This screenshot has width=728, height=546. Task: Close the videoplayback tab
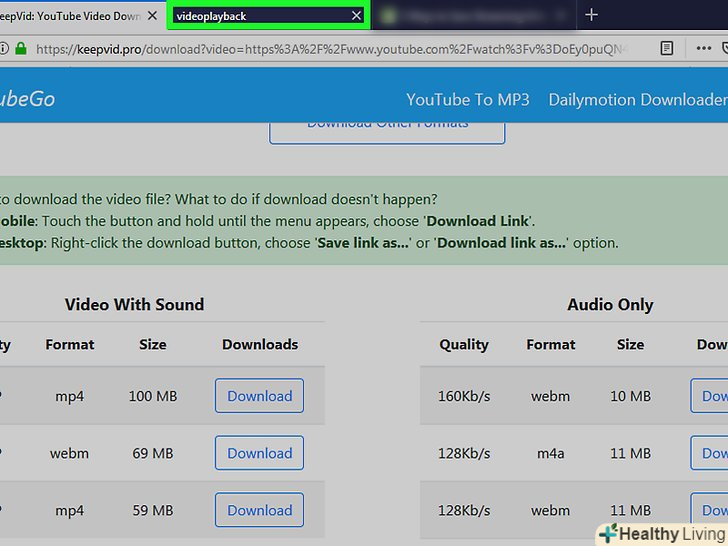click(x=356, y=15)
